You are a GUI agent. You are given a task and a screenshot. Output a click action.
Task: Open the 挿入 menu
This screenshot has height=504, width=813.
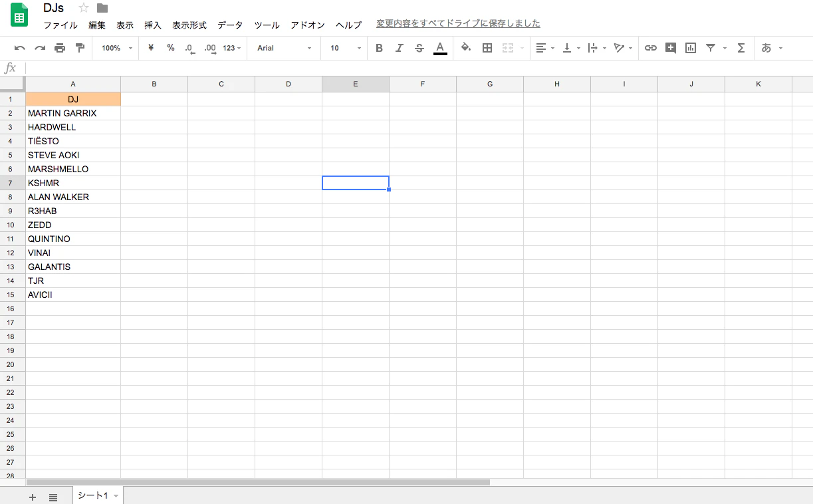click(153, 25)
